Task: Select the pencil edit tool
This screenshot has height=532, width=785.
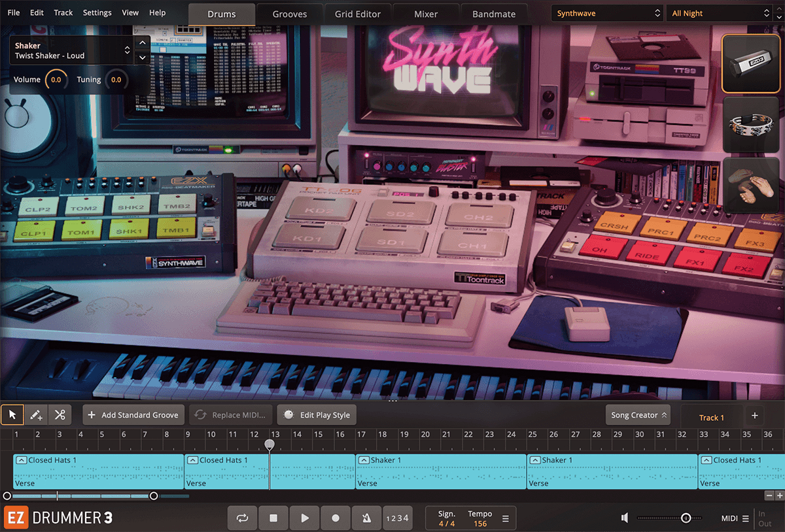Action: [x=36, y=414]
